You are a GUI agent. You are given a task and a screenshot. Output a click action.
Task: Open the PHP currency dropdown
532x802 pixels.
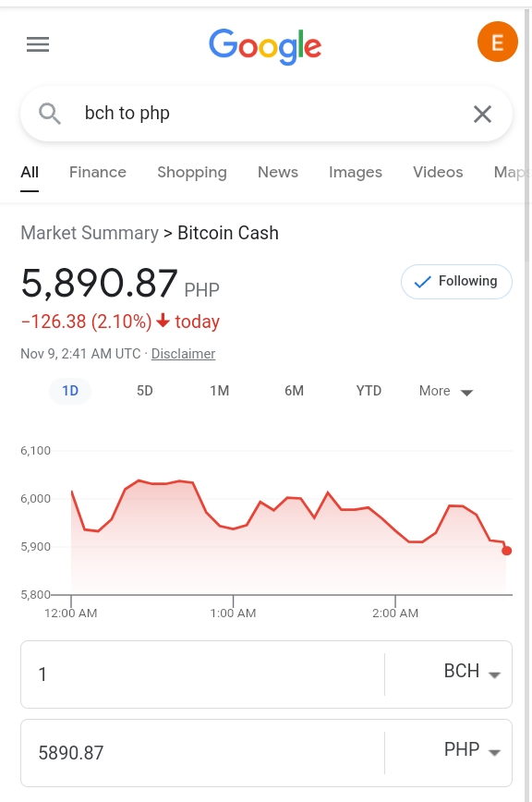coord(472,750)
